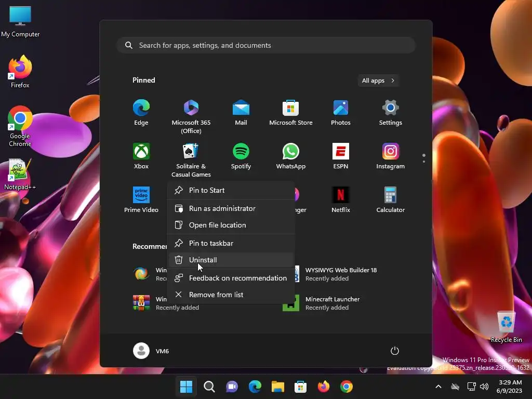The width and height of the screenshot is (532, 399).
Task: Open Microsoft Store from pinned apps
Action: [x=291, y=113]
